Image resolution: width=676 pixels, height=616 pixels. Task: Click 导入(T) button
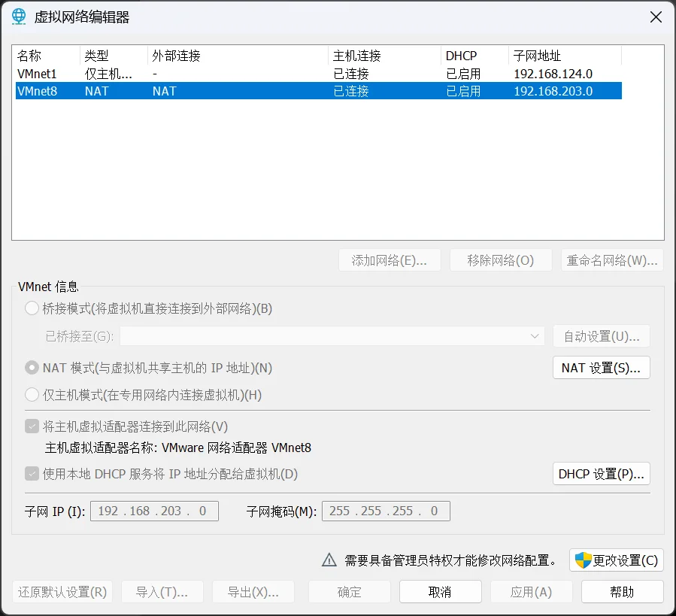tap(162, 591)
